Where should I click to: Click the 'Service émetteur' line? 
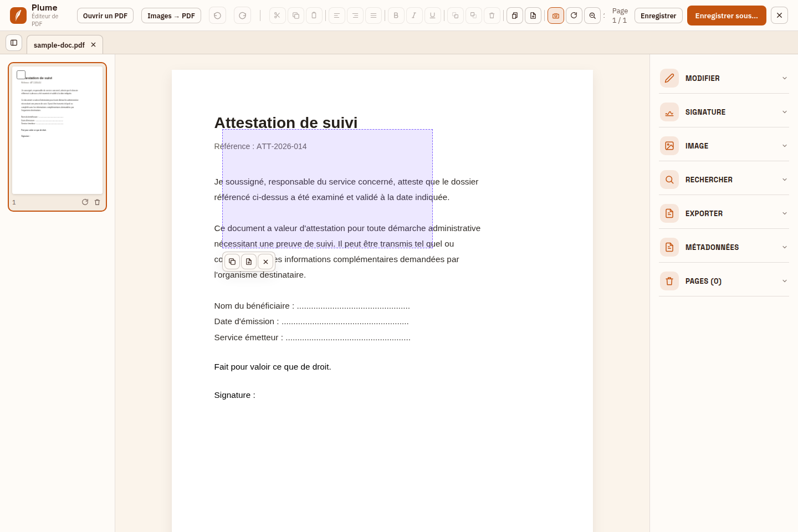click(x=313, y=337)
